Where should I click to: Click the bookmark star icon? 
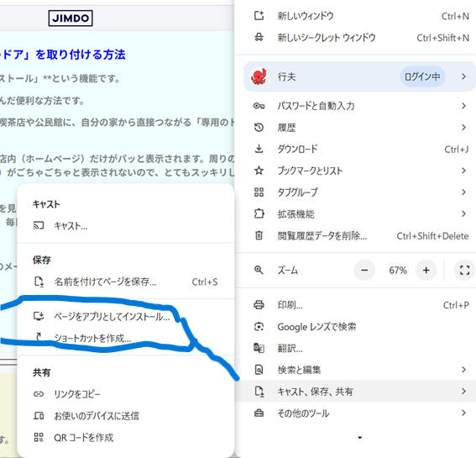point(259,171)
